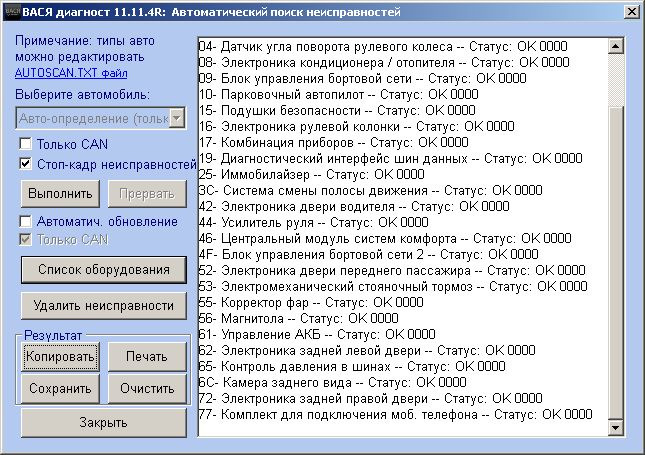Open Список оборудования

(x=104, y=270)
